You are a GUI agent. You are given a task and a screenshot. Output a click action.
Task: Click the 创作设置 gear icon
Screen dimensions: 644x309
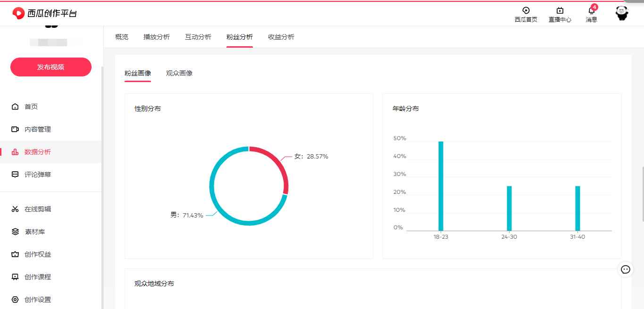(15, 300)
